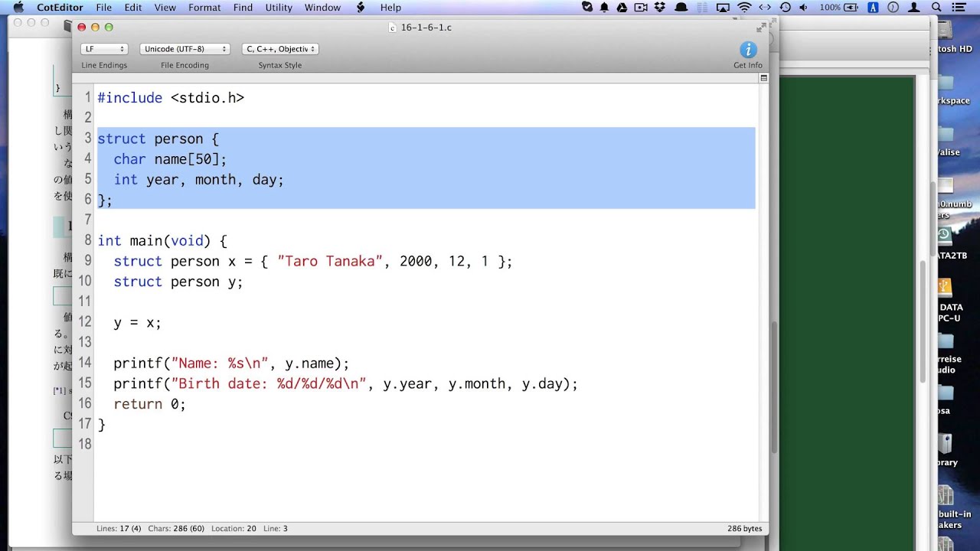Open Spotlight search
Image resolution: width=980 pixels, height=551 pixels.
click(936, 7)
